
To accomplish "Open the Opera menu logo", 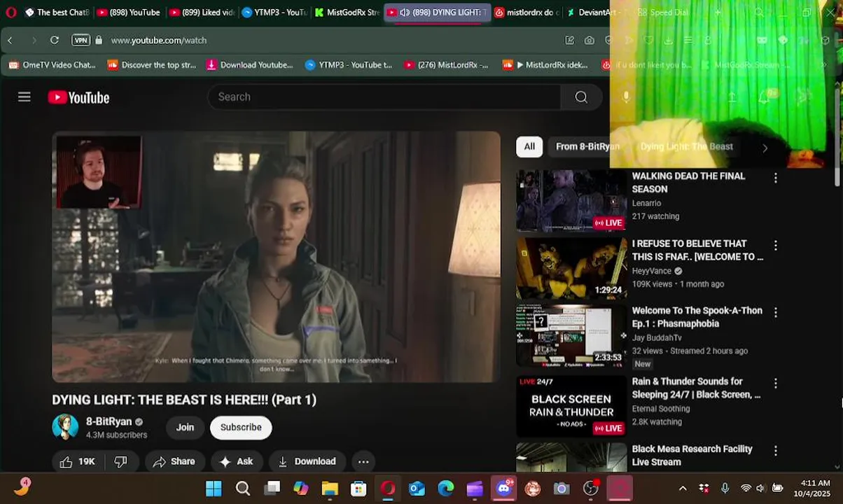I will point(11,12).
